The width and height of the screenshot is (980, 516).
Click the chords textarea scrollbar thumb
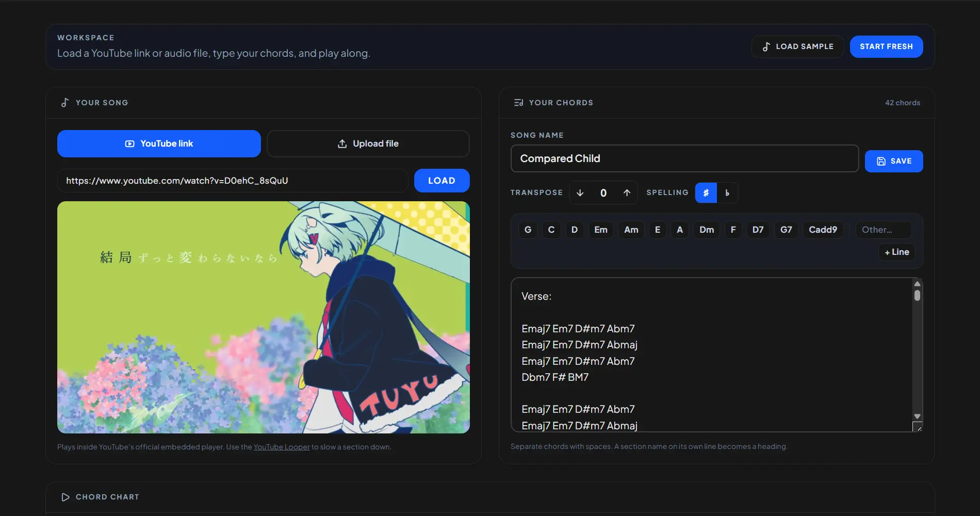(x=917, y=295)
